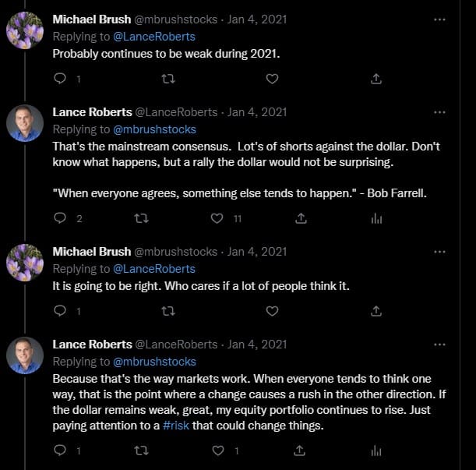Open Michael Brush's profile from first tweet name
Screen dimensions: 476x470
point(91,19)
